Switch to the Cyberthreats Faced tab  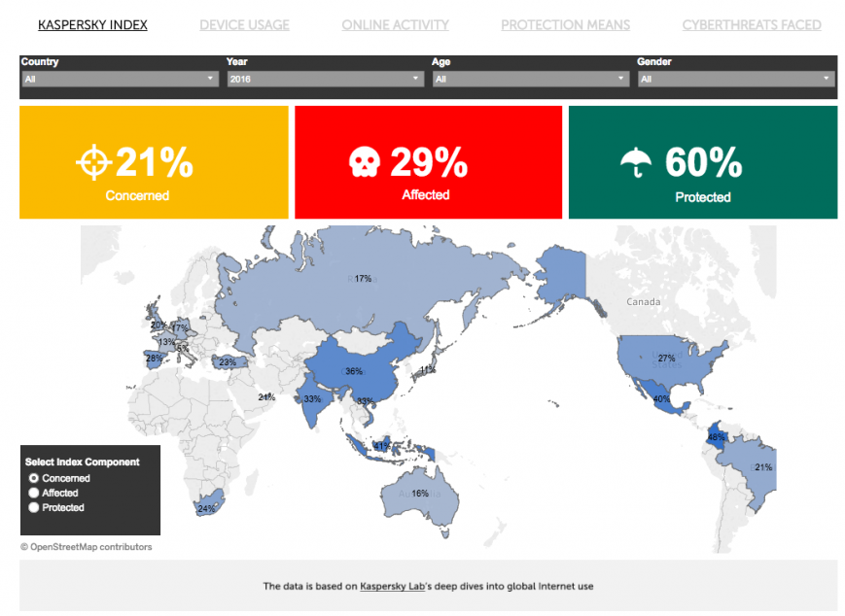[752, 24]
